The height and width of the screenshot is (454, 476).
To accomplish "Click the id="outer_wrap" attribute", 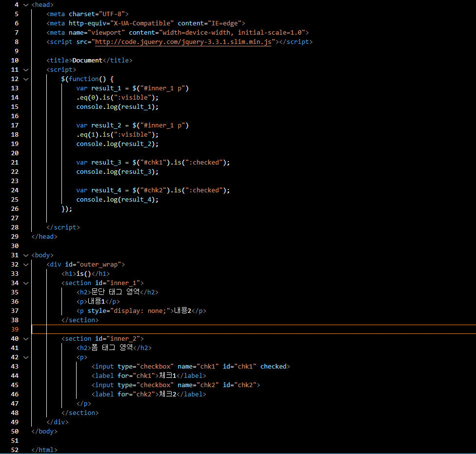I will [x=93, y=265].
